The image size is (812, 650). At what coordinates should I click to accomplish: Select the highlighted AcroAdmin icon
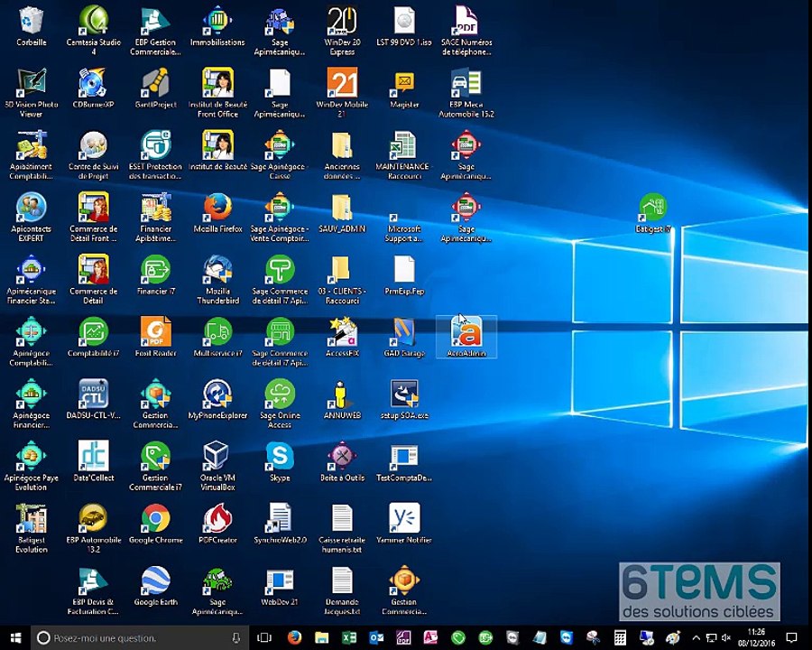click(466, 337)
